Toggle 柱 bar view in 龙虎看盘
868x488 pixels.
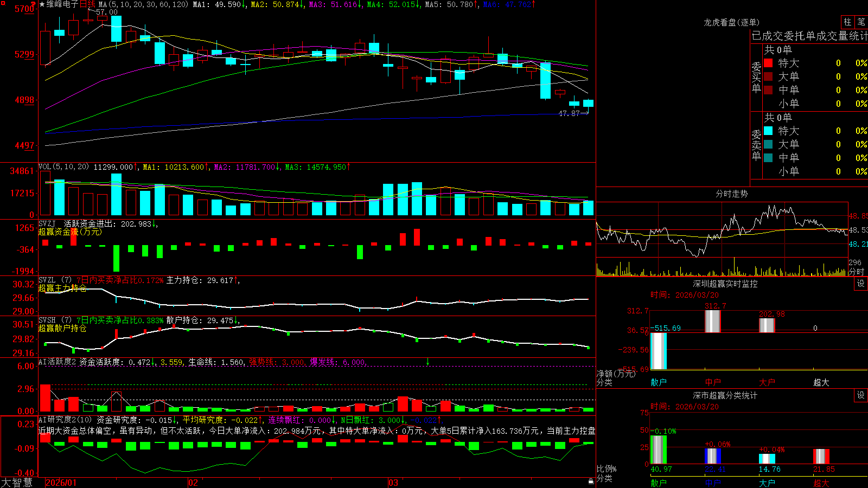coord(847,22)
